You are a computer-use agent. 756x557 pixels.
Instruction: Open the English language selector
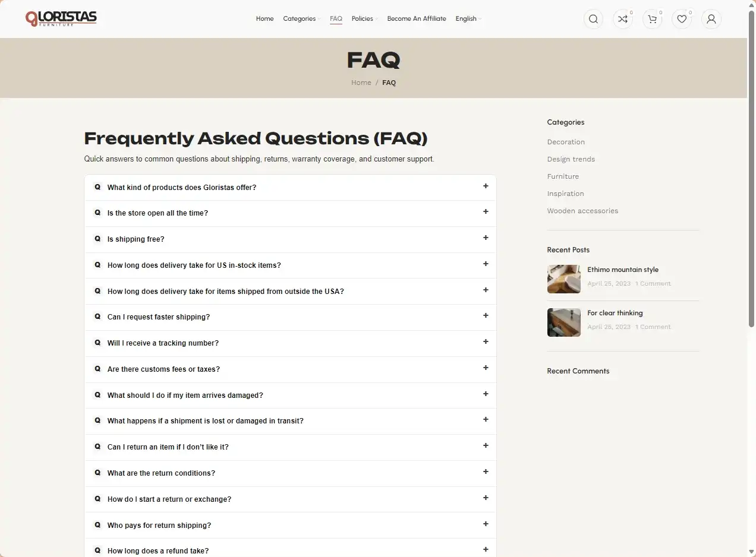tap(468, 18)
